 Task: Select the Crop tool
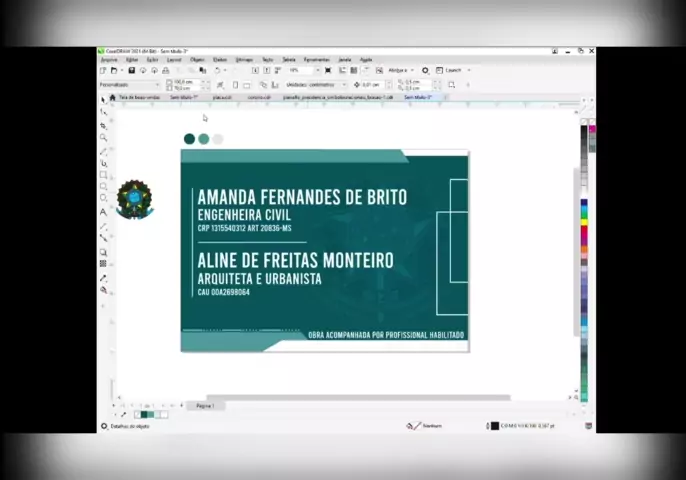click(x=103, y=124)
